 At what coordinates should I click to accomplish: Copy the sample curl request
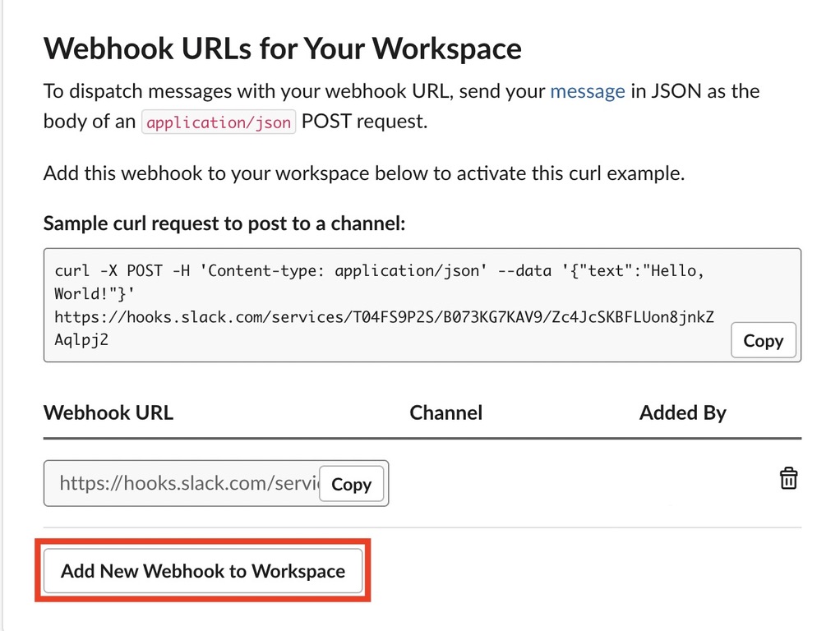tap(763, 340)
